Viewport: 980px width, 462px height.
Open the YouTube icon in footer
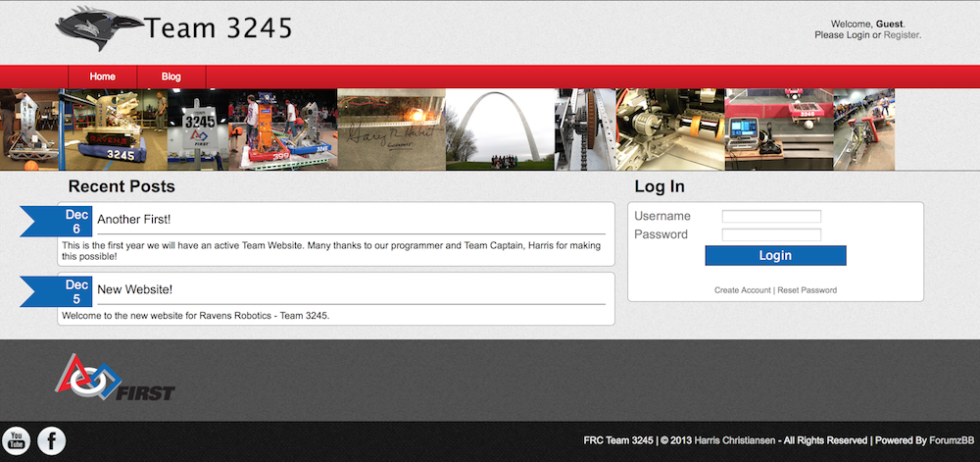click(x=16, y=440)
